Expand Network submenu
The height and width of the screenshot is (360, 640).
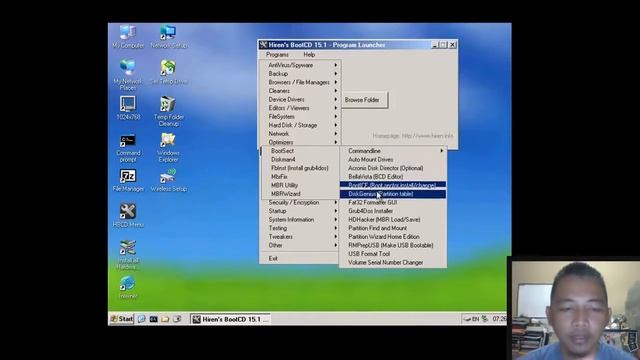pyautogui.click(x=300, y=133)
